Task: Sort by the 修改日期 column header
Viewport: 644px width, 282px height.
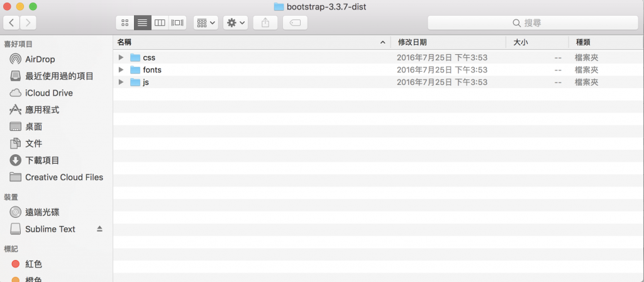Action: [448, 42]
